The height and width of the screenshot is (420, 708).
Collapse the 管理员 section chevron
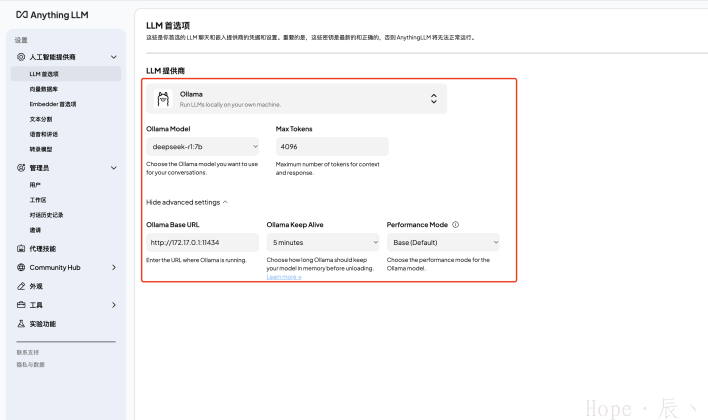(114, 168)
